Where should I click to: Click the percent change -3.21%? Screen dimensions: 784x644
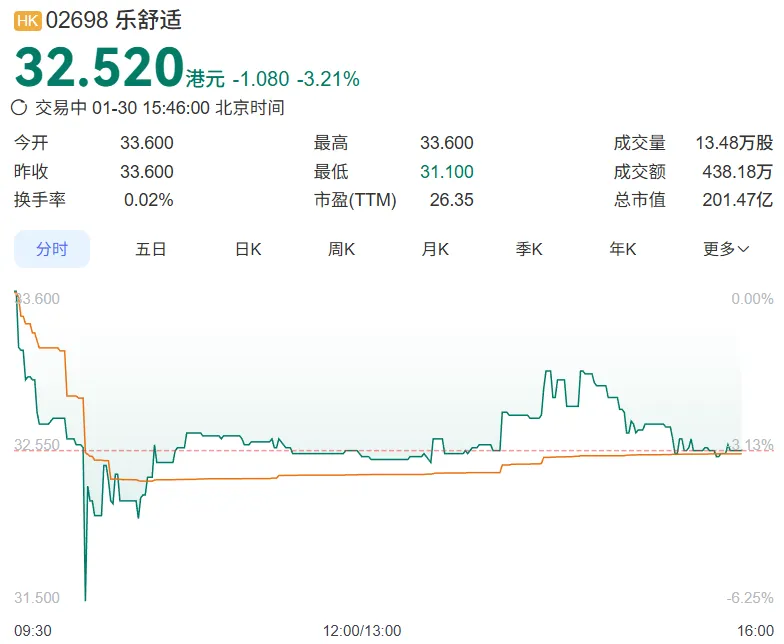coord(328,79)
